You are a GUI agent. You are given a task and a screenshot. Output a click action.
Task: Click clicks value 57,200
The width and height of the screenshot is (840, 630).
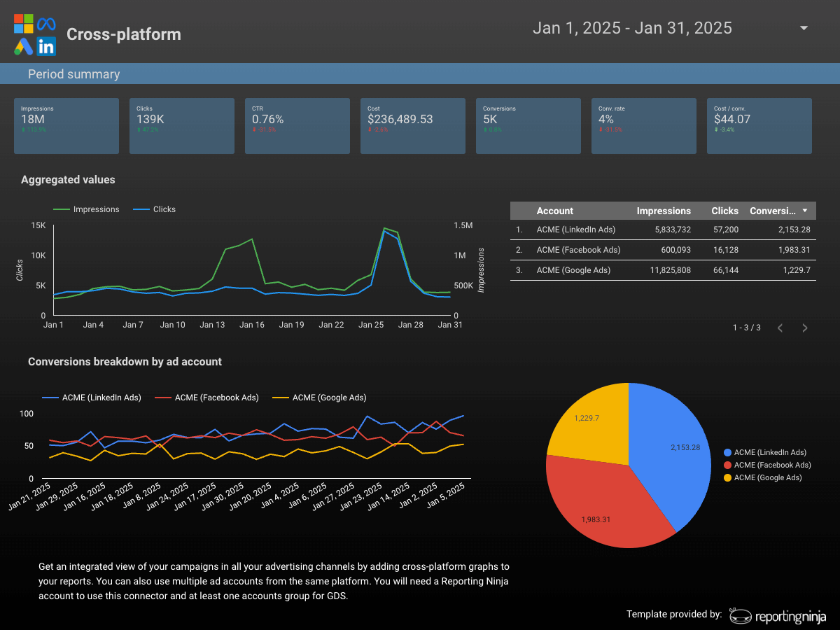coord(724,230)
